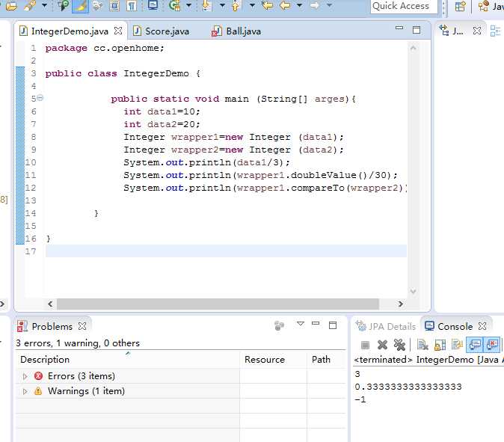The width and height of the screenshot is (504, 442).
Task: Toggle Show Whitespace Characters pilcrow icon
Action: (x=132, y=5)
